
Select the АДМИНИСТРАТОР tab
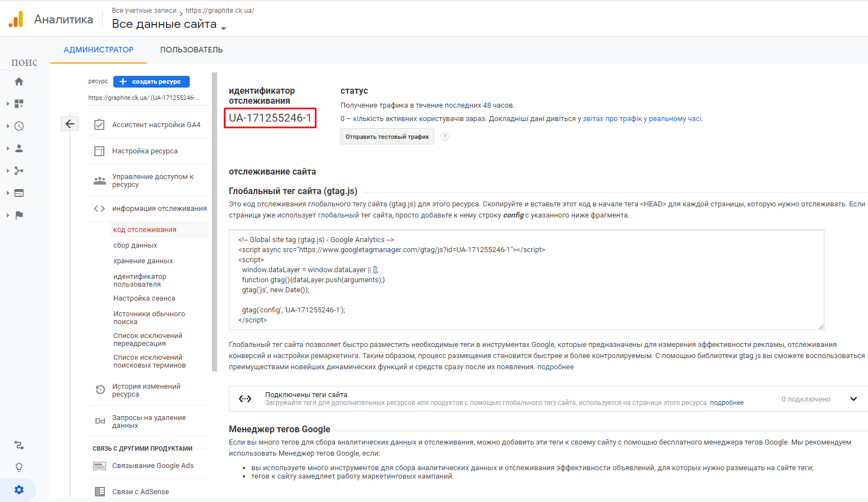98,50
